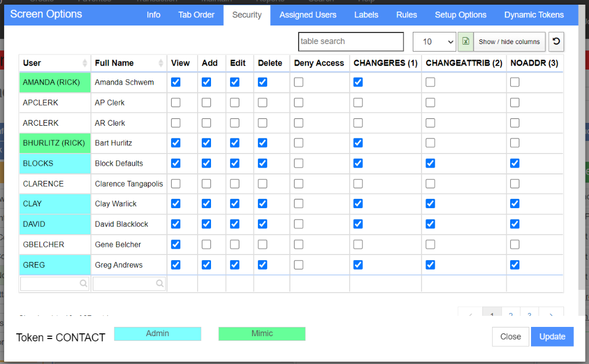Image resolution: width=589 pixels, height=364 pixels.
Task: Check Deny Access for CLARENCE
Action: click(x=299, y=184)
